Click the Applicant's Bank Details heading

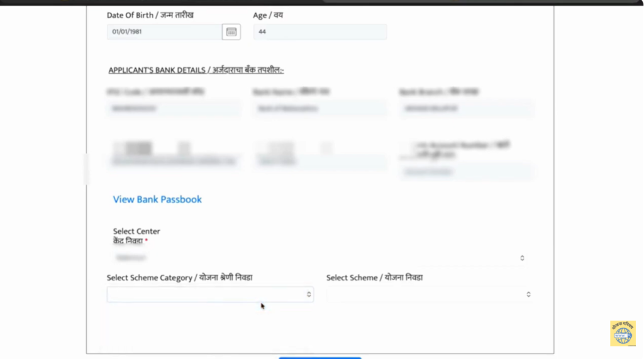tap(196, 70)
